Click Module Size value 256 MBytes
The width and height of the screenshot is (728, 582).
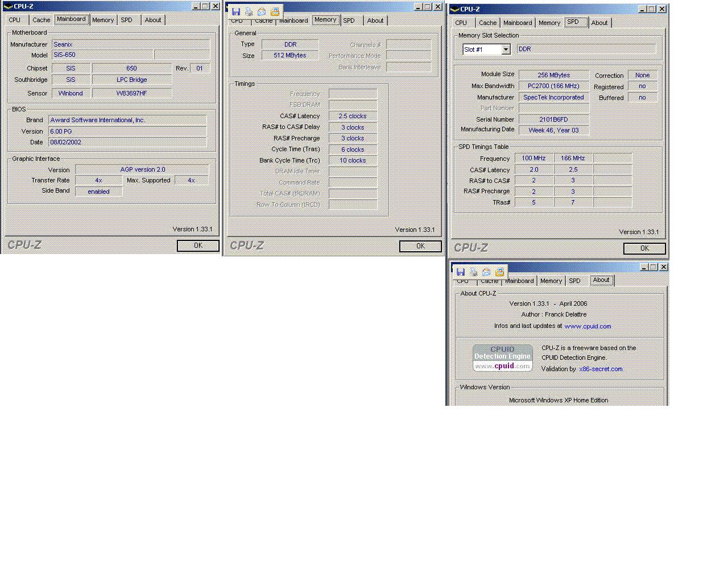554,75
